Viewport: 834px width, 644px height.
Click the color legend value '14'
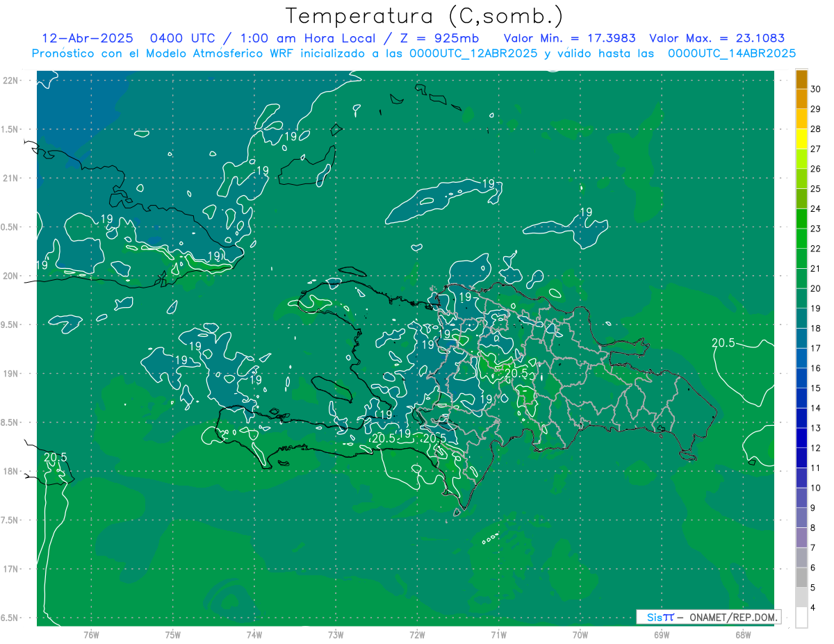point(816,408)
